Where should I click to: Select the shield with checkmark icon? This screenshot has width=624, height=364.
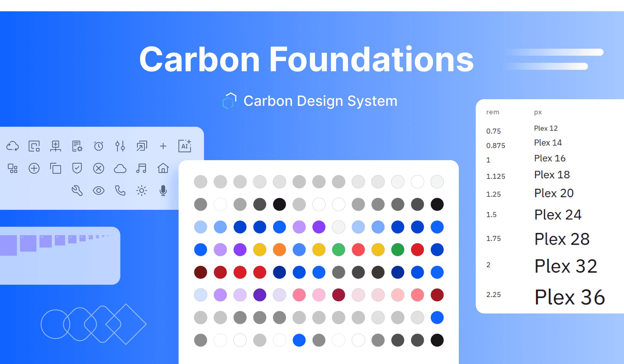(77, 168)
